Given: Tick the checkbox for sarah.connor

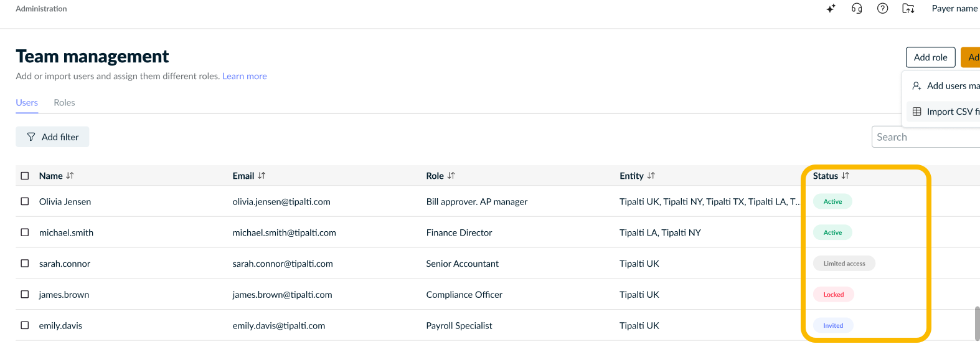Looking at the screenshot, I should pyautogui.click(x=25, y=264).
